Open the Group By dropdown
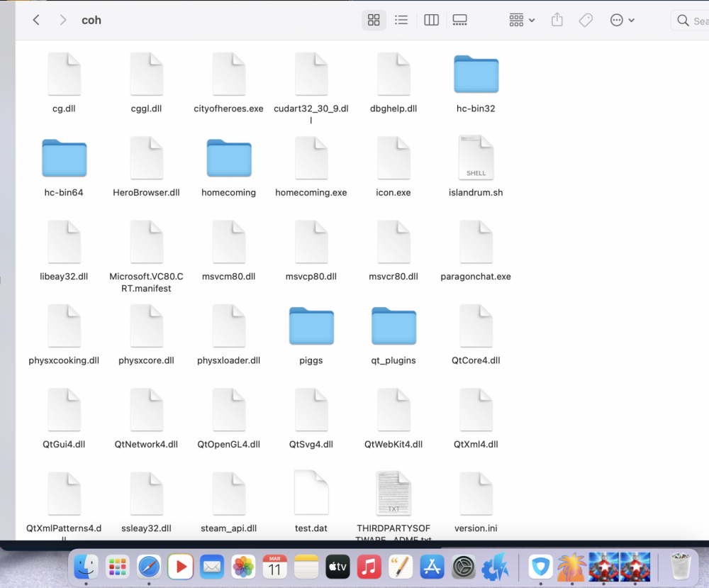This screenshot has width=709, height=588. point(522,21)
